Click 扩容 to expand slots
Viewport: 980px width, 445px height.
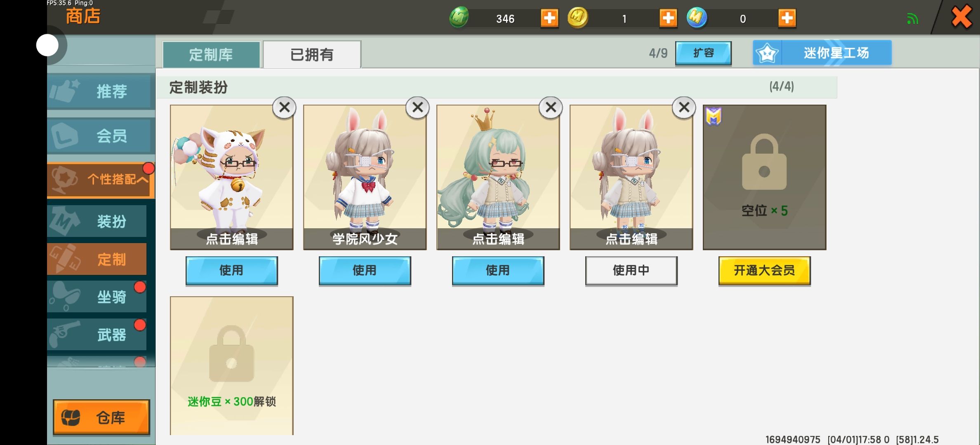click(703, 53)
